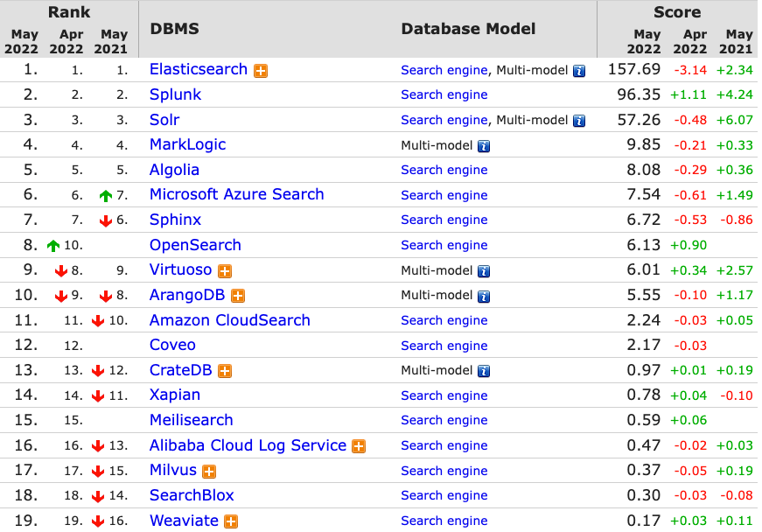This screenshot has width=762, height=532.
Task: Open the multi-model info icon in MarkLogic row
Action: (x=484, y=146)
